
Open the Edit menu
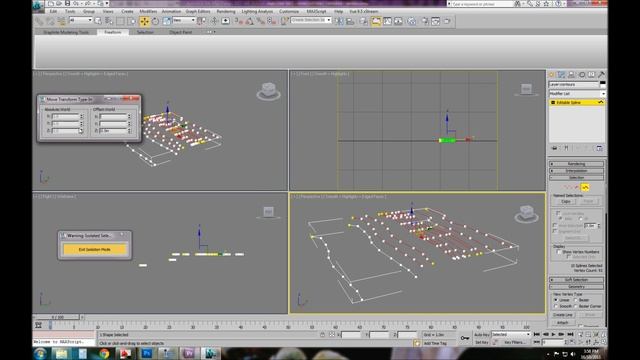pyautogui.click(x=53, y=11)
